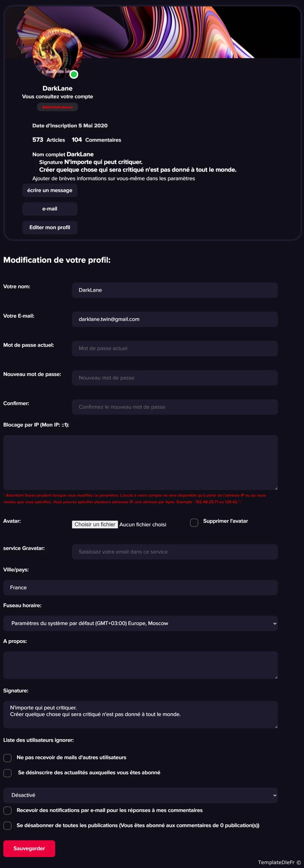This screenshot has height=868, width=304.
Task: Click the 'Votre E-mail' input field
Action: point(175,319)
